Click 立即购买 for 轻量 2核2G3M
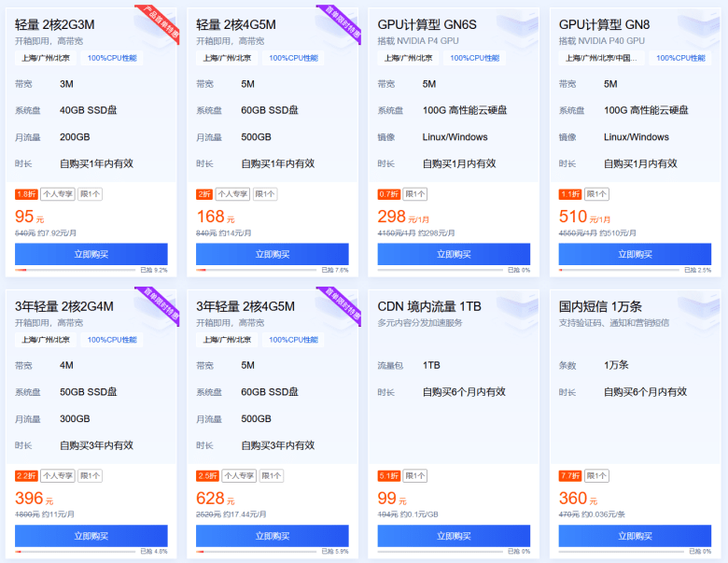Viewport: 728px width, 563px height. pyautogui.click(x=91, y=254)
